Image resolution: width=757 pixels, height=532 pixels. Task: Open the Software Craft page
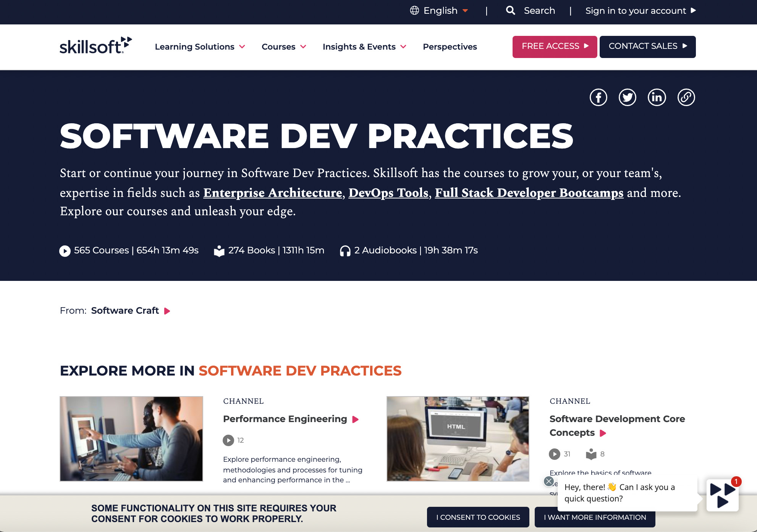pyautogui.click(x=125, y=310)
